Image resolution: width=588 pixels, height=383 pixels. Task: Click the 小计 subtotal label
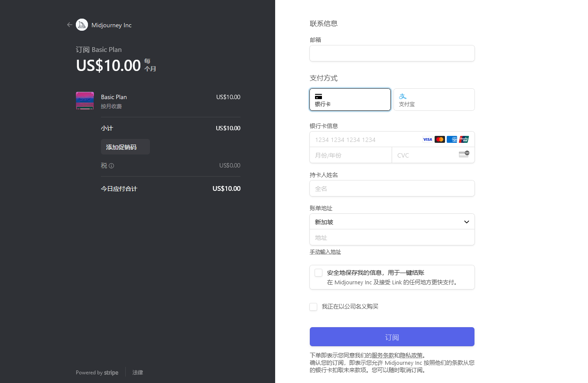pyautogui.click(x=107, y=128)
